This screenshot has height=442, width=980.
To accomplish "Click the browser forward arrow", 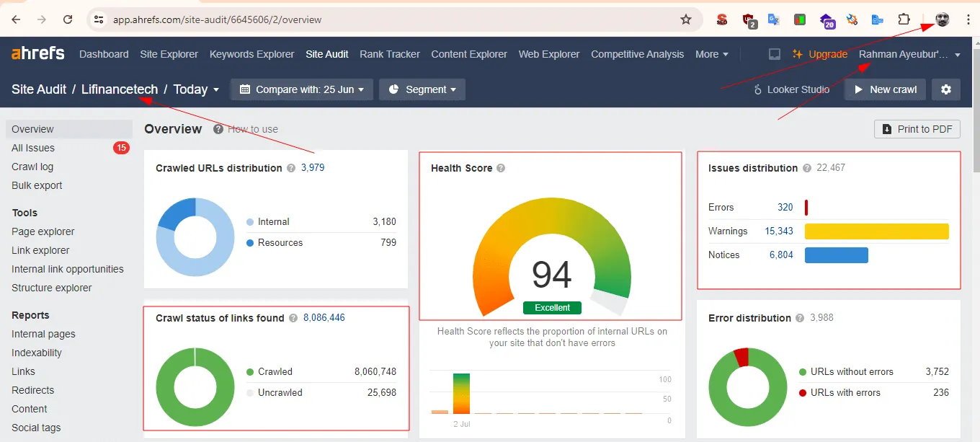I will [x=42, y=19].
